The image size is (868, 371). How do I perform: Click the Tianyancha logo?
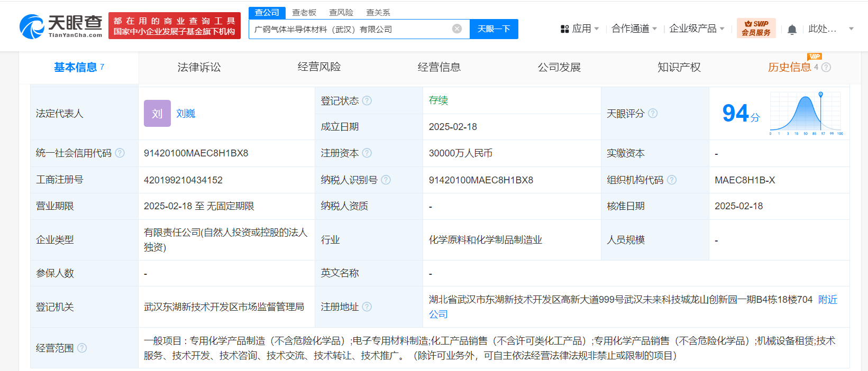tap(61, 26)
